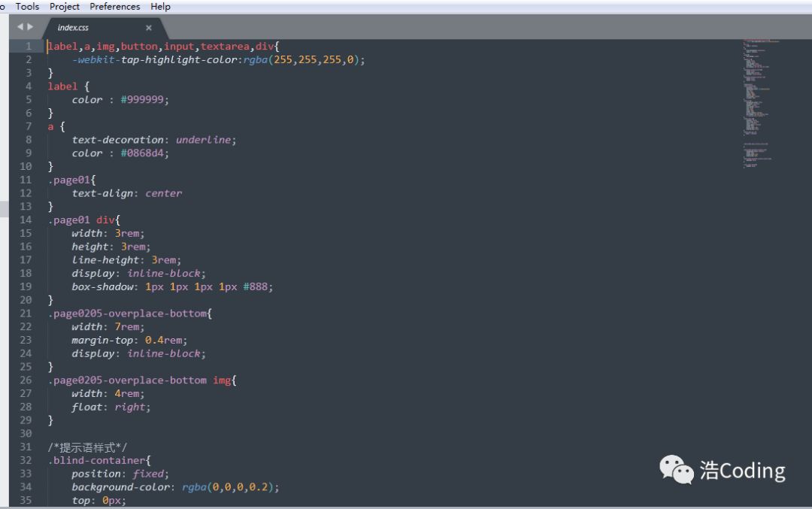Click the 'underline' value
The image size is (812, 509).
click(204, 140)
